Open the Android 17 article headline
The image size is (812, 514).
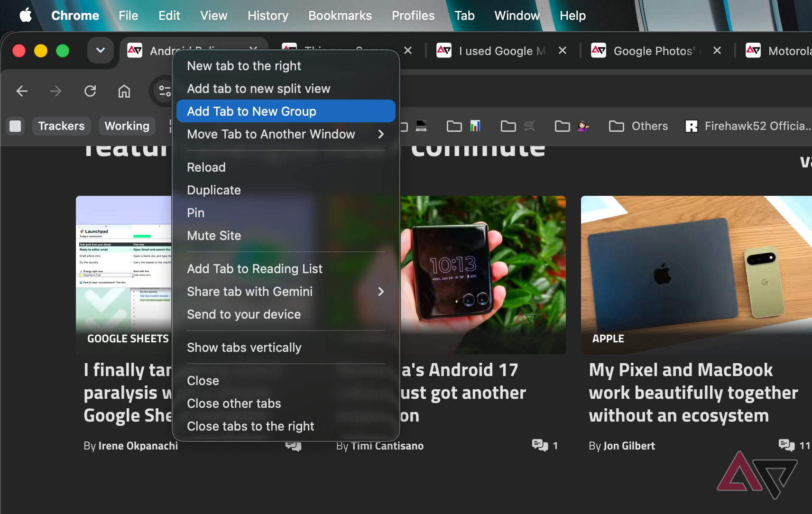(x=463, y=393)
